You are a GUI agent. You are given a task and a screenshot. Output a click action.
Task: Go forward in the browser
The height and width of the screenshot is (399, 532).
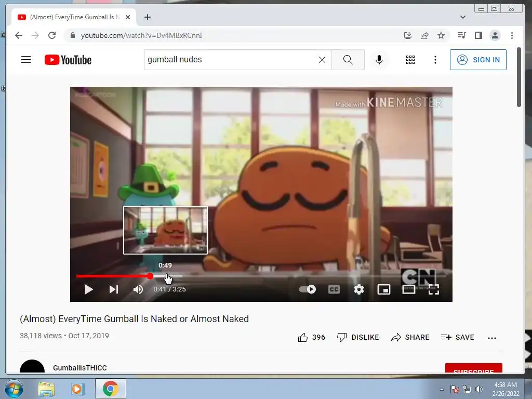35,35
